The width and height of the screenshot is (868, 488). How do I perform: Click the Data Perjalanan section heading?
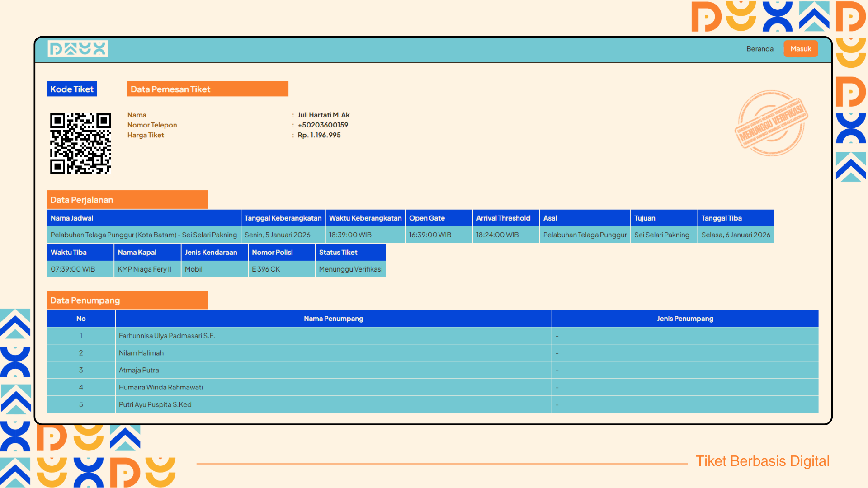pyautogui.click(x=127, y=200)
